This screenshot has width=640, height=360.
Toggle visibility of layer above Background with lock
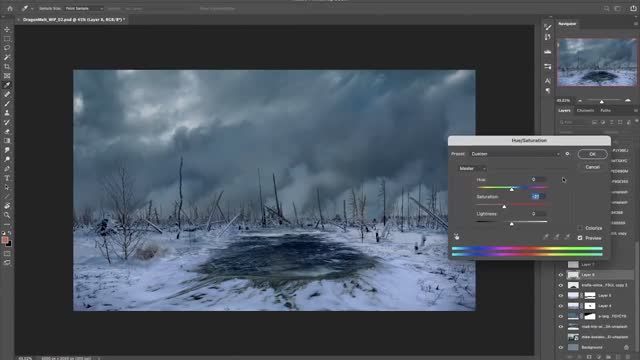point(561,337)
